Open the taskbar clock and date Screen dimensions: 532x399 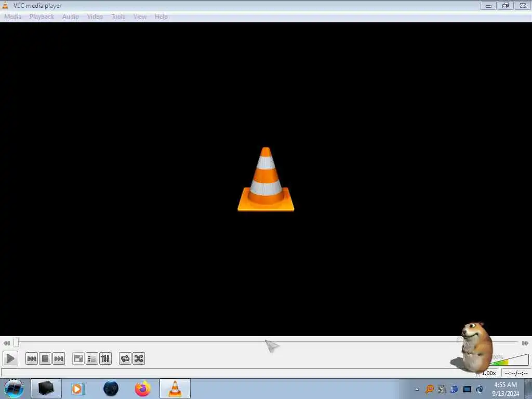(506, 389)
